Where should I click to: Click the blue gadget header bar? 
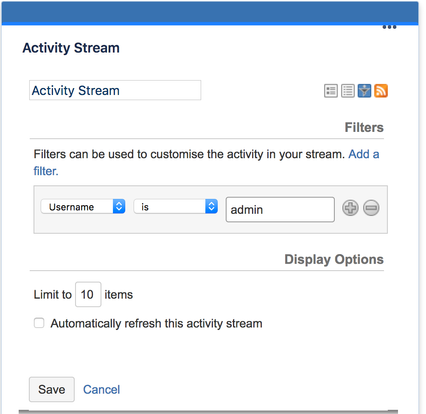(x=210, y=13)
